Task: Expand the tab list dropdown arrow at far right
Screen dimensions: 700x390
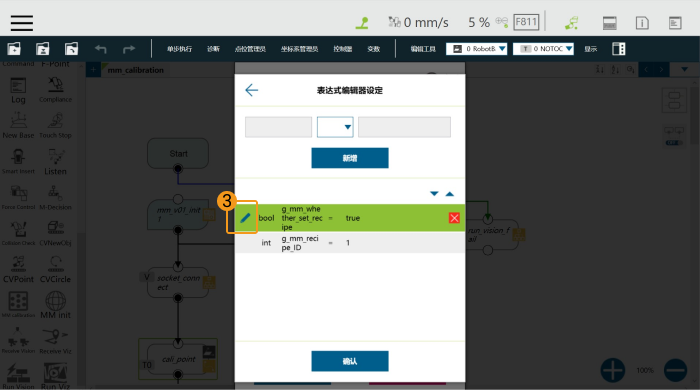Action: (x=684, y=70)
